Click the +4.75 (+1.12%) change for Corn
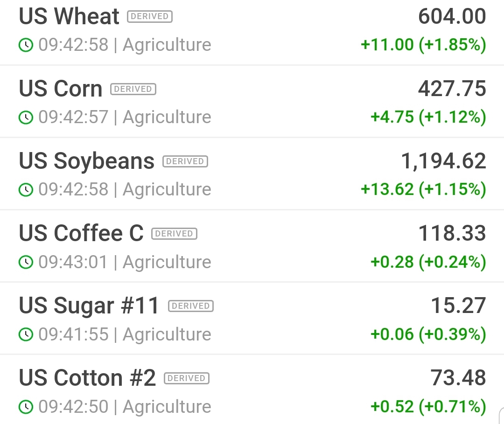504x424 pixels. click(428, 117)
